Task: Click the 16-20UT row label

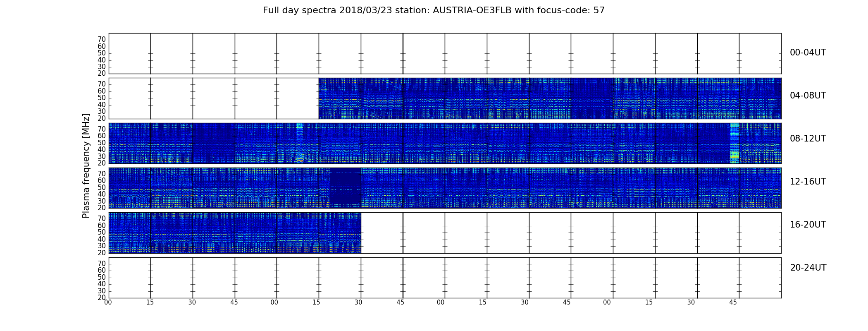Action: [808, 225]
